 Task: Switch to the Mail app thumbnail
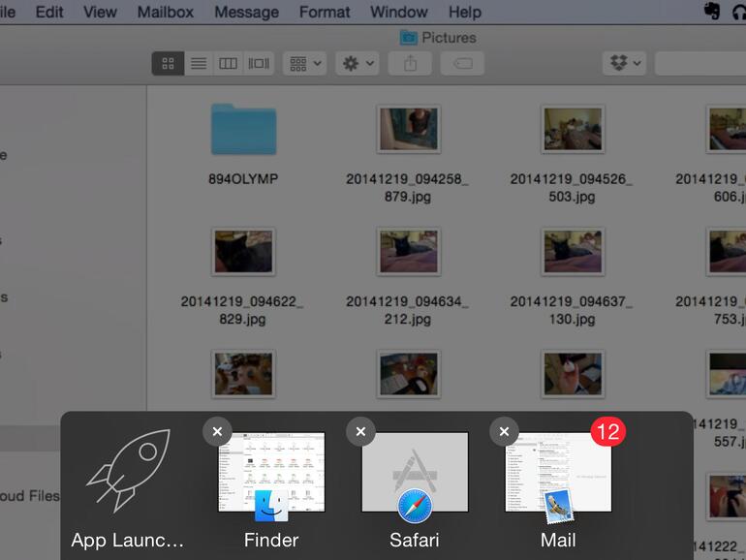(x=558, y=472)
